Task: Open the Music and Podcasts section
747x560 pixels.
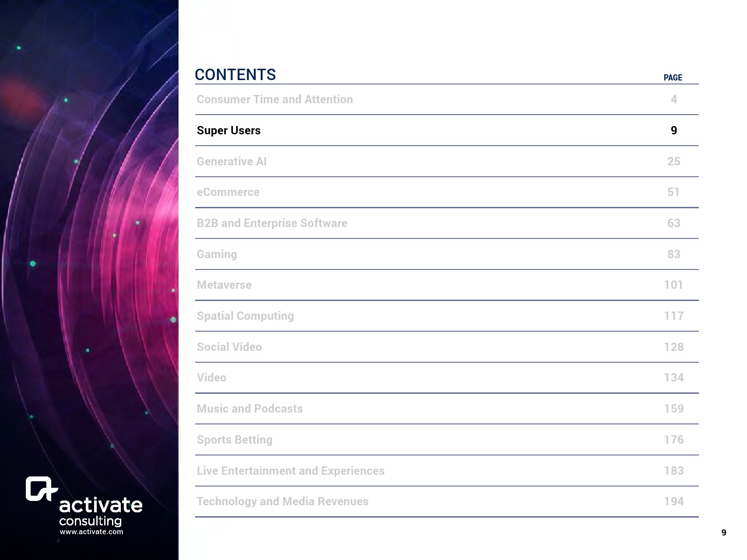Action: 249,409
